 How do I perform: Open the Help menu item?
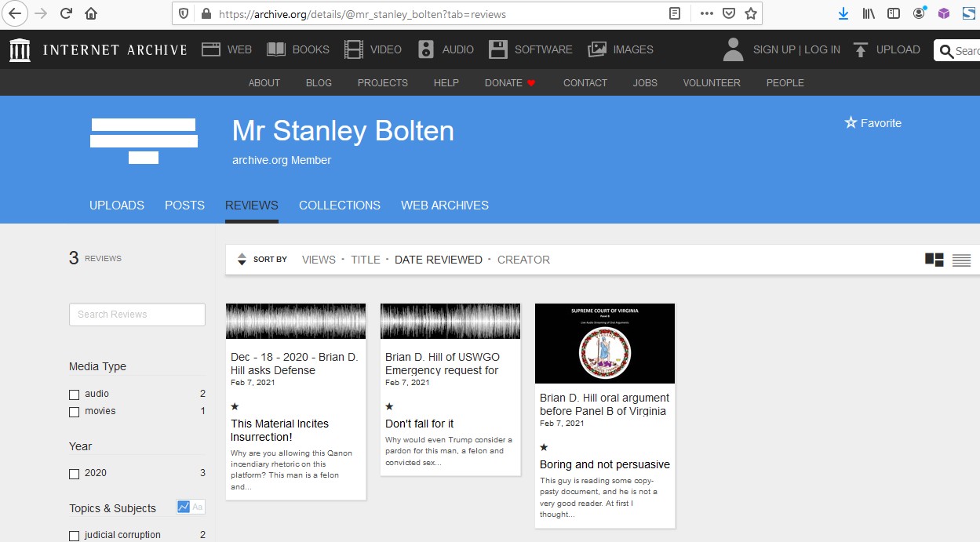pos(446,83)
